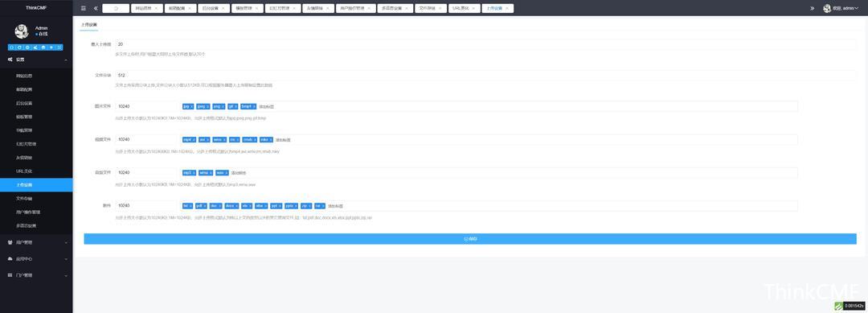This screenshot has height=313, width=868.
Task: Click the last icon in the blue quick toolbar
Action: coord(59,47)
